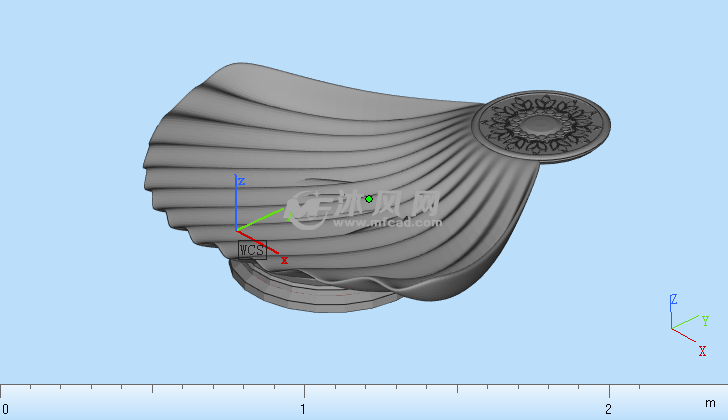This screenshot has height=420, width=728.
Task: Click the WCS origin point
Action: click(x=237, y=230)
